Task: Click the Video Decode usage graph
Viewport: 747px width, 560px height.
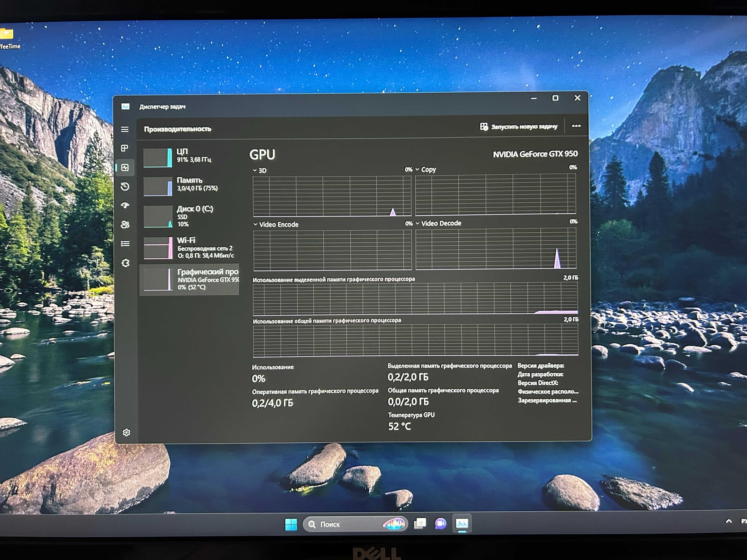Action: click(x=496, y=249)
